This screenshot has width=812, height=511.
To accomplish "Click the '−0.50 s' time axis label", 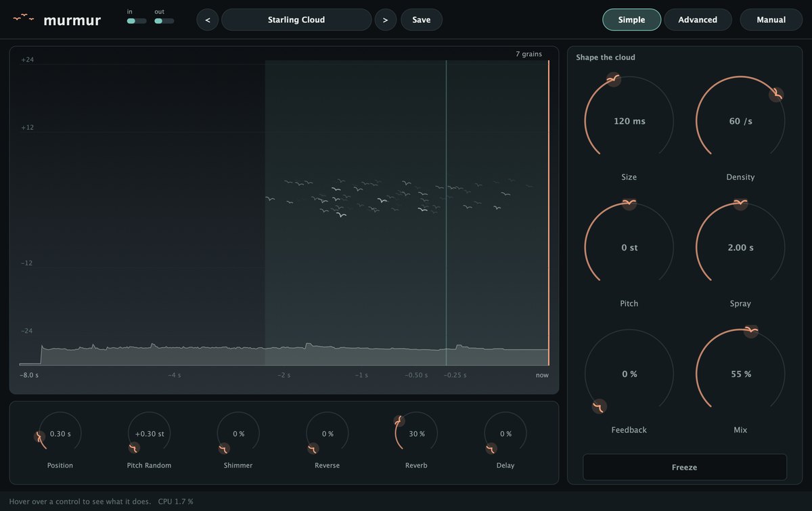I will click(416, 375).
